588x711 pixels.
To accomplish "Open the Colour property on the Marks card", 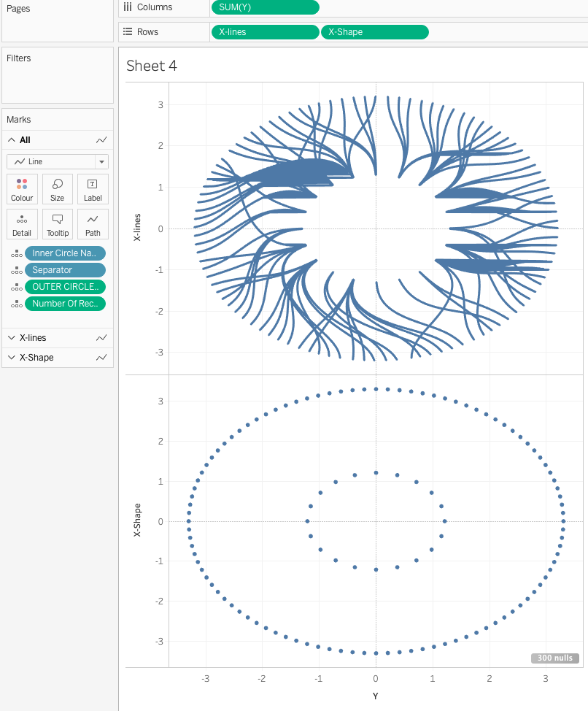I will pos(22,189).
